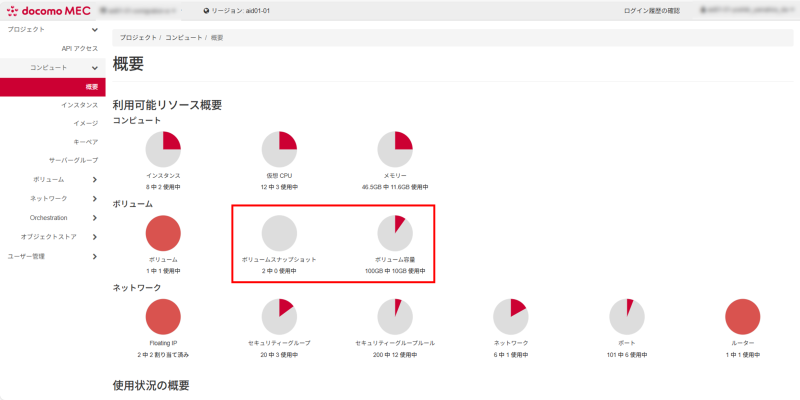Click the インスタンス usage pie chart
The image size is (800, 400).
pos(163,149)
